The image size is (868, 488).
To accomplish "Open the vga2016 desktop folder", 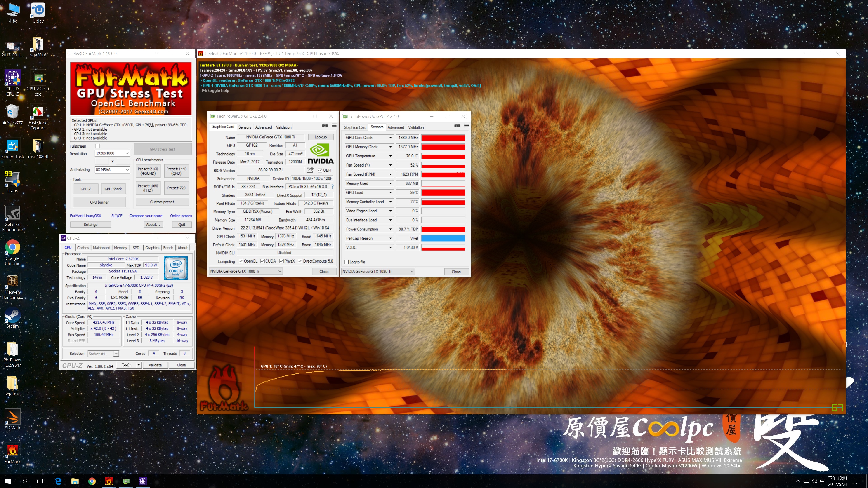I will pyautogui.click(x=38, y=47).
